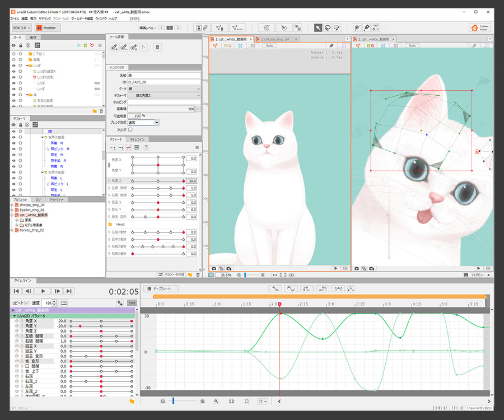Screen dimensions: 504x420
Task: Click the add vertex tool in tool details
Action: pyautogui.click(x=114, y=47)
